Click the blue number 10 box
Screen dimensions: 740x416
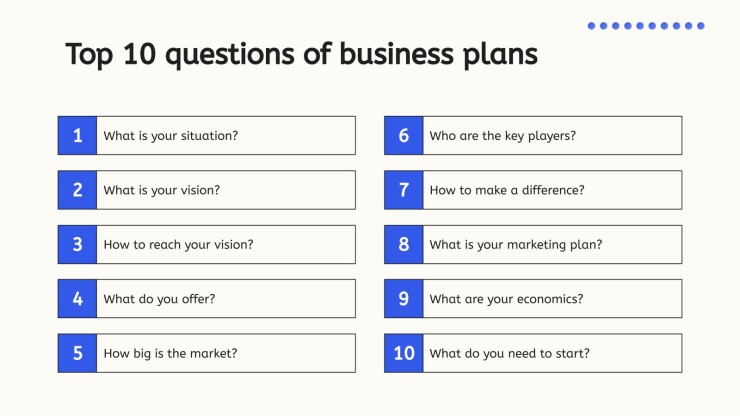pyautogui.click(x=404, y=353)
